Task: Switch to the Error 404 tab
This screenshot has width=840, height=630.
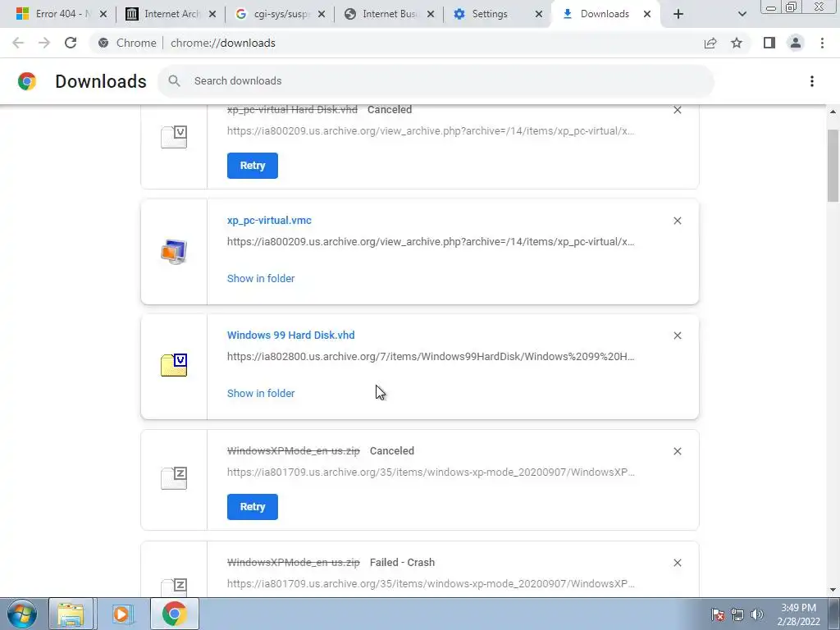Action: pos(62,14)
